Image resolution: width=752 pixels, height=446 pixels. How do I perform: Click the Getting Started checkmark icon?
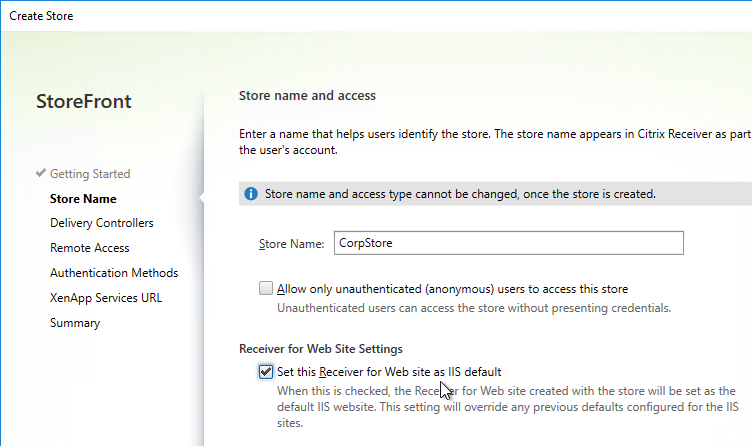point(41,173)
